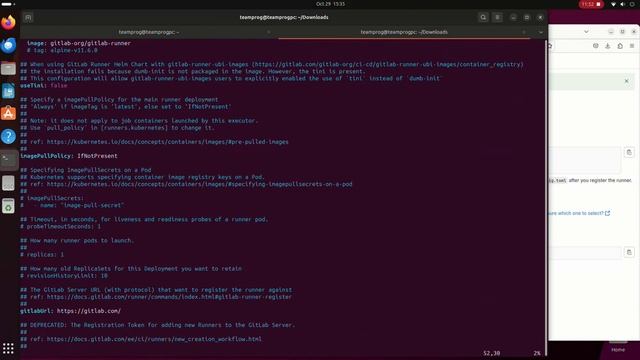Open the removable drive icon in the dock
Viewport: 640px width, 360px height.
point(8,183)
